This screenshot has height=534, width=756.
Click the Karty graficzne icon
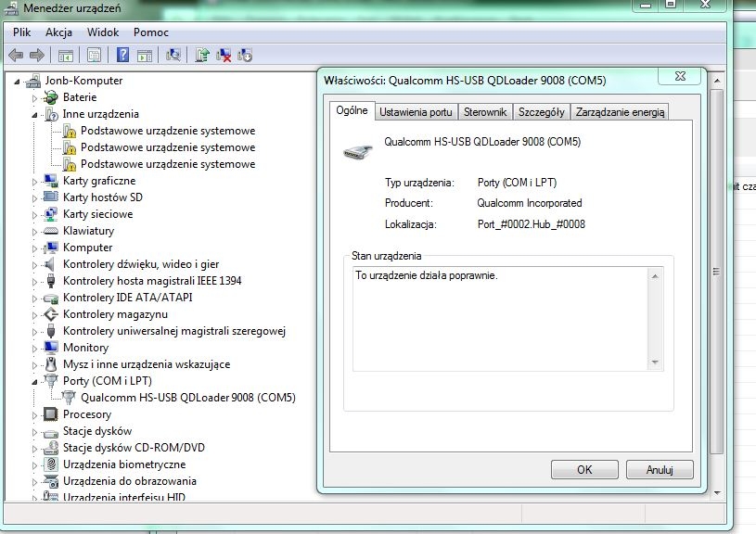pos(51,181)
